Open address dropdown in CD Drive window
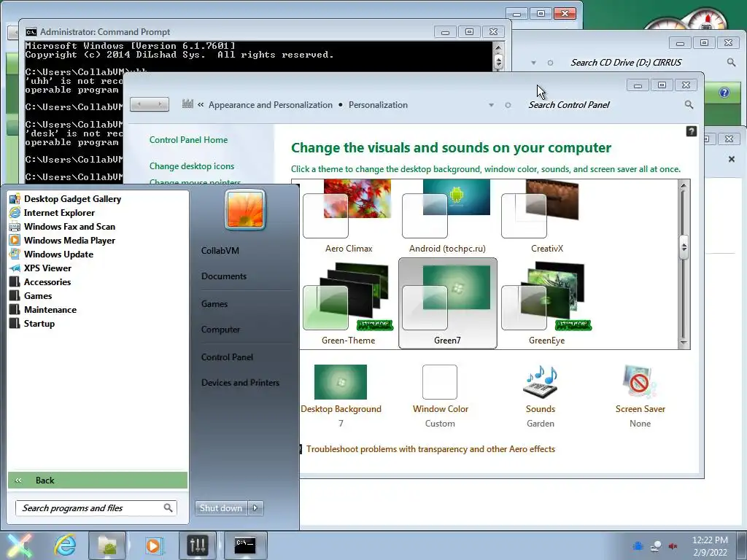Image resolution: width=747 pixels, height=560 pixels. tap(533, 63)
